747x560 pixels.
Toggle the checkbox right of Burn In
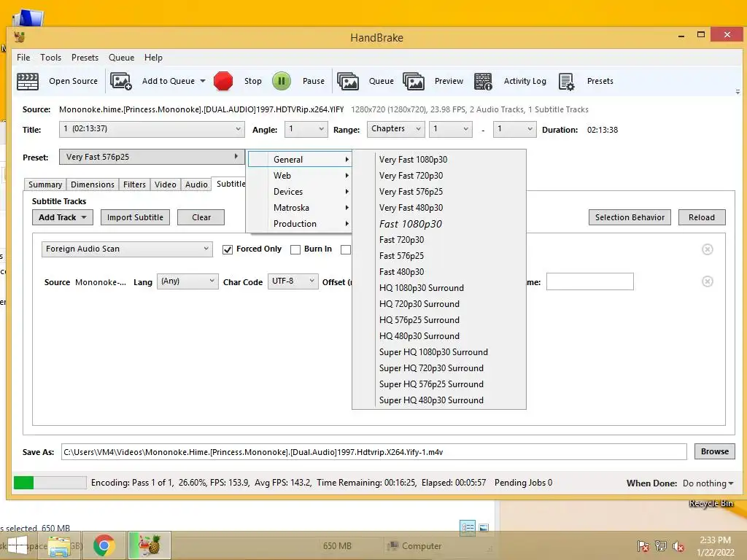point(346,249)
